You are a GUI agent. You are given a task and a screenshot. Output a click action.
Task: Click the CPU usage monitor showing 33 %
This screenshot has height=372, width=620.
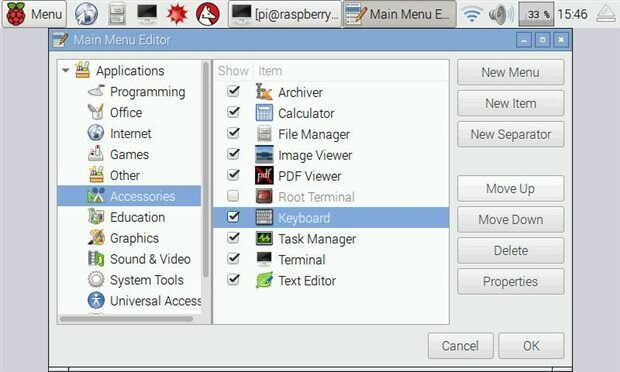tap(536, 14)
